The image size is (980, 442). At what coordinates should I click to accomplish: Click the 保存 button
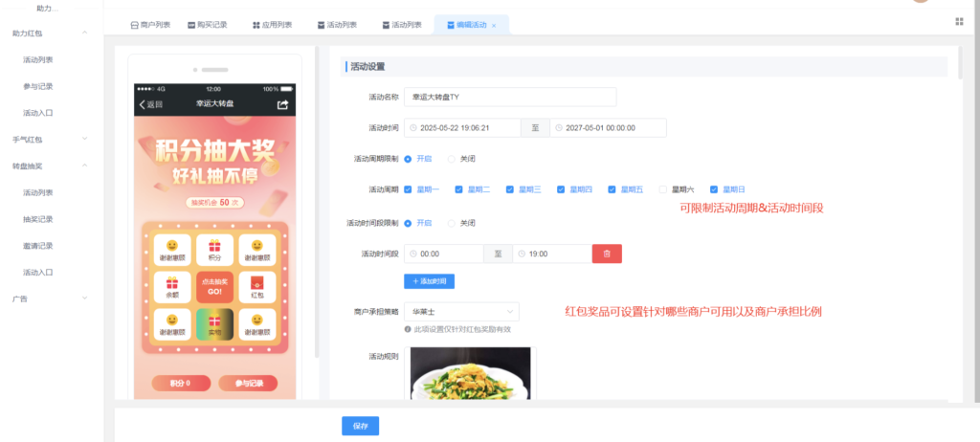(360, 426)
